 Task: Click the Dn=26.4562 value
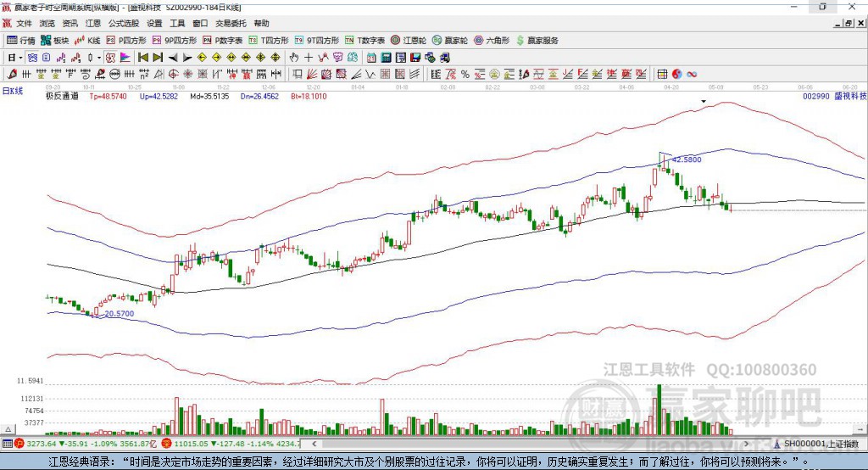tap(259, 96)
